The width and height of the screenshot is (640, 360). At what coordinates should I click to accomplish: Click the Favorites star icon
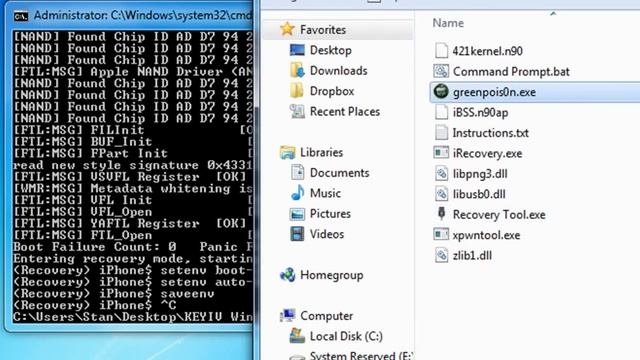pos(287,29)
